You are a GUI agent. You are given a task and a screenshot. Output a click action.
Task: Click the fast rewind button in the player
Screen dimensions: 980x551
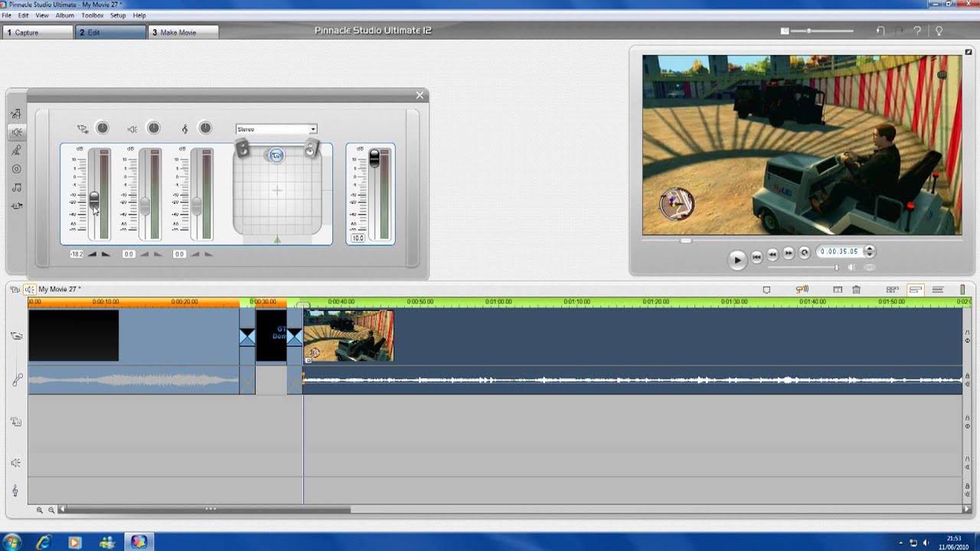click(x=773, y=254)
